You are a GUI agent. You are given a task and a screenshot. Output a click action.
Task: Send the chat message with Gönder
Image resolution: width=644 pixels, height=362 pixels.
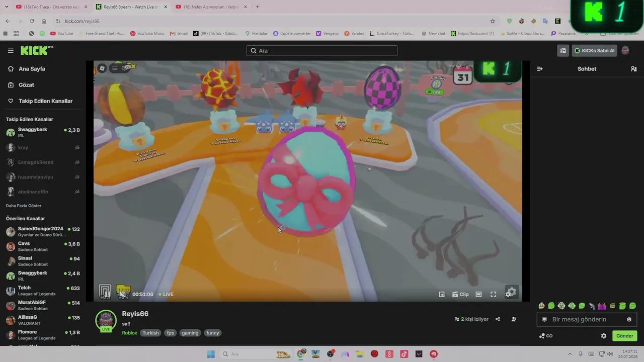tap(624, 336)
